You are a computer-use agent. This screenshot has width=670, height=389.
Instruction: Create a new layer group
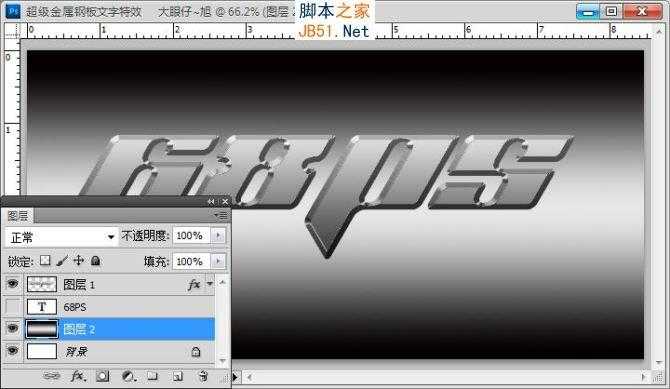pos(152,376)
